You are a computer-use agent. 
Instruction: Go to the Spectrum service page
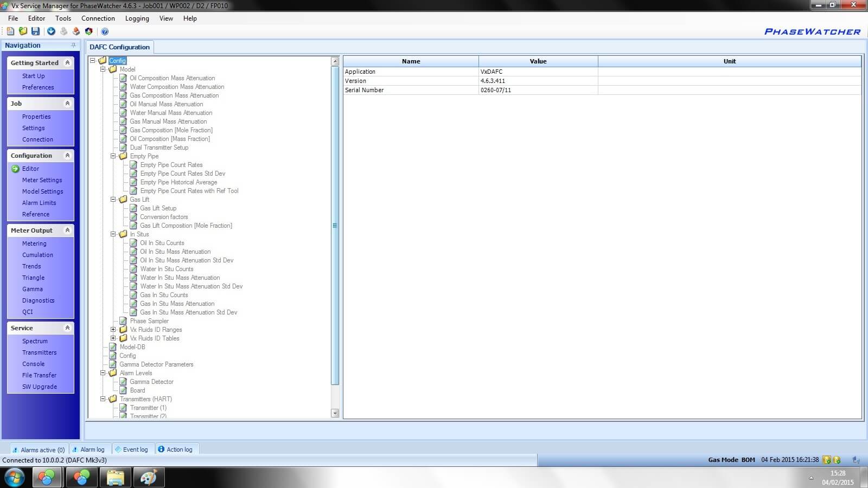pos(35,341)
